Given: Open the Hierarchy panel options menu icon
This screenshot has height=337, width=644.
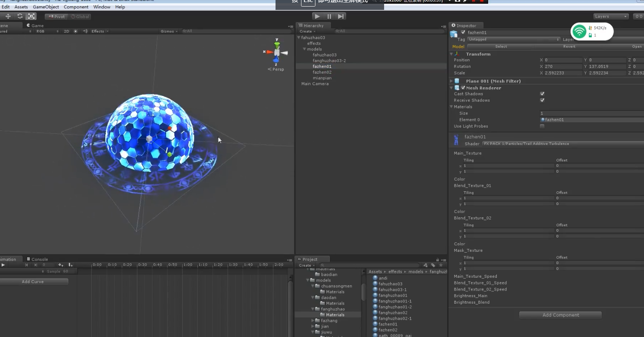Looking at the screenshot, I should pyautogui.click(x=443, y=26).
